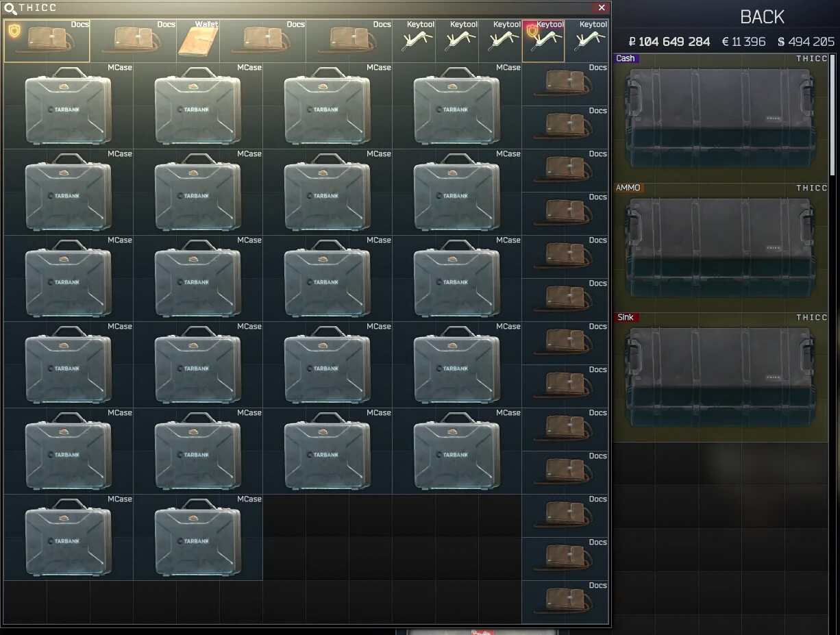
Task: Select Docs case directly left of Wallet
Action: tap(133, 40)
